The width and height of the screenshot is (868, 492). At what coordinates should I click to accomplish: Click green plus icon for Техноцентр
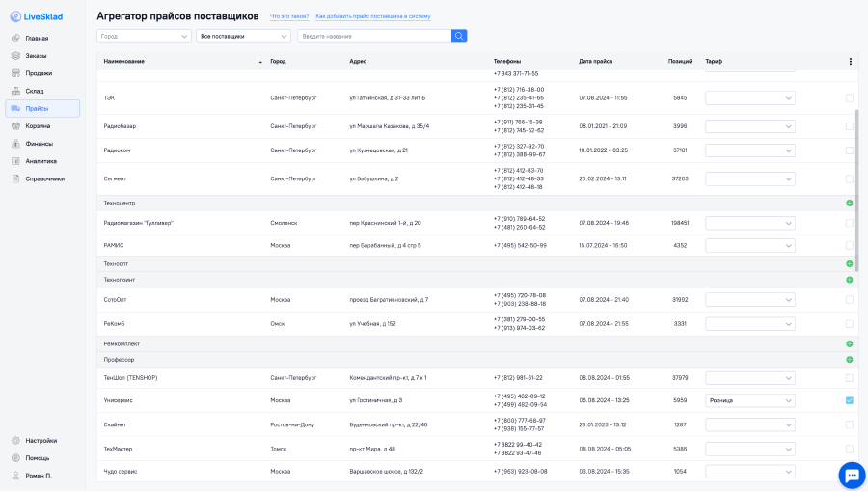pos(849,204)
